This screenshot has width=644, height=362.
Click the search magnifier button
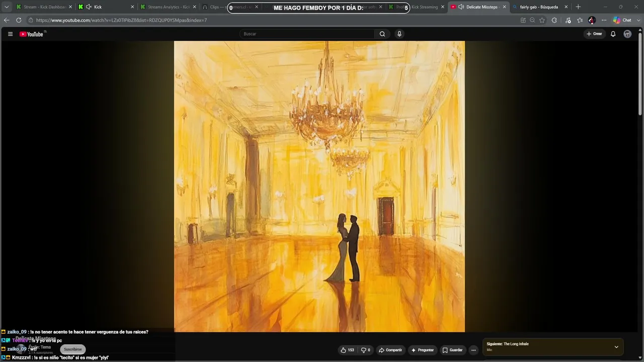point(382,34)
